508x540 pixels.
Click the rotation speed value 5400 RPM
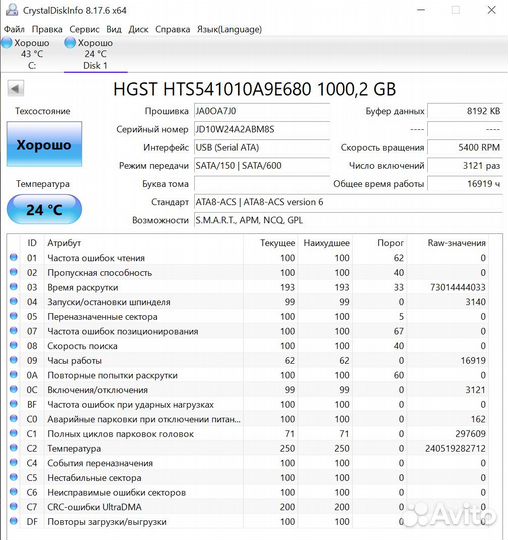pyautogui.click(x=465, y=148)
